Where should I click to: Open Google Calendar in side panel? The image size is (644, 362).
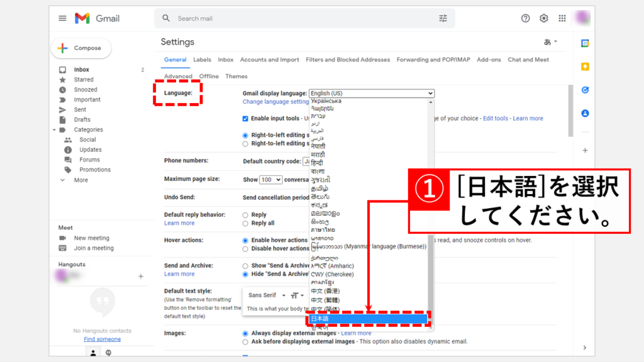(x=585, y=43)
